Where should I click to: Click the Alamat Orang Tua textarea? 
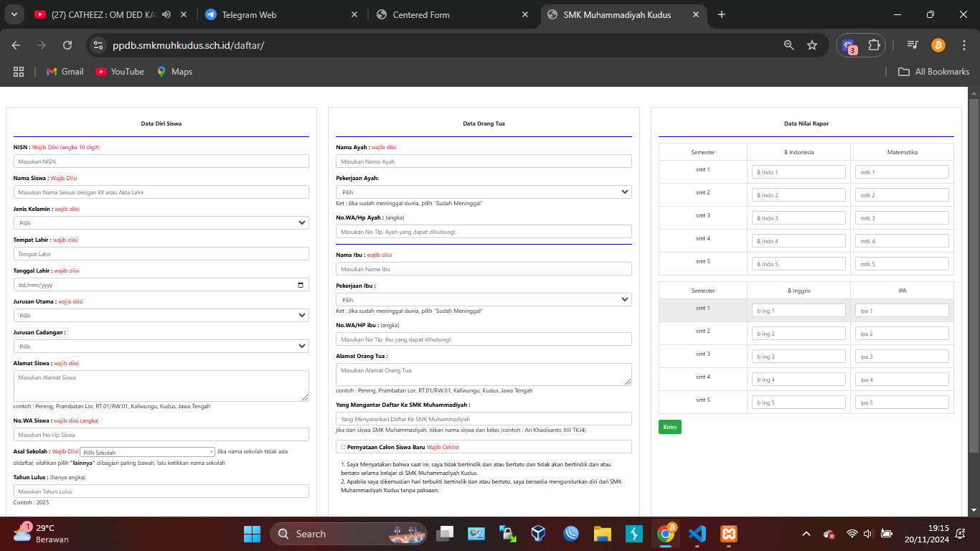pyautogui.click(x=484, y=375)
